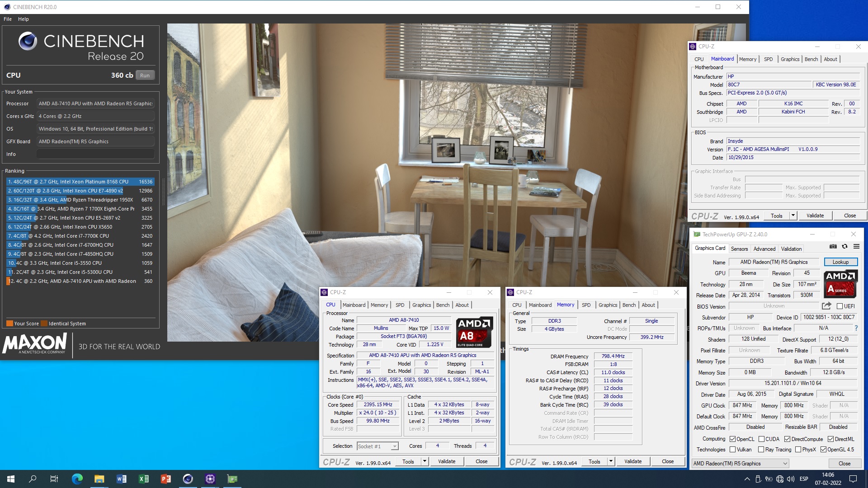The height and width of the screenshot is (488, 868).
Task: Run the Cinebench CPU test
Action: tap(145, 75)
